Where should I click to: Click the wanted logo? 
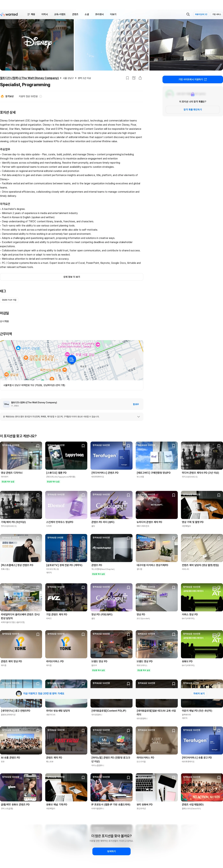click(9, 15)
